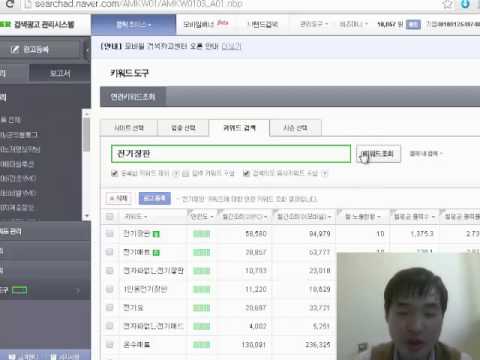Click the 130,091 value in the 온수매트 row
Image resolution: width=480 pixels, height=360 pixels.
tap(254, 344)
